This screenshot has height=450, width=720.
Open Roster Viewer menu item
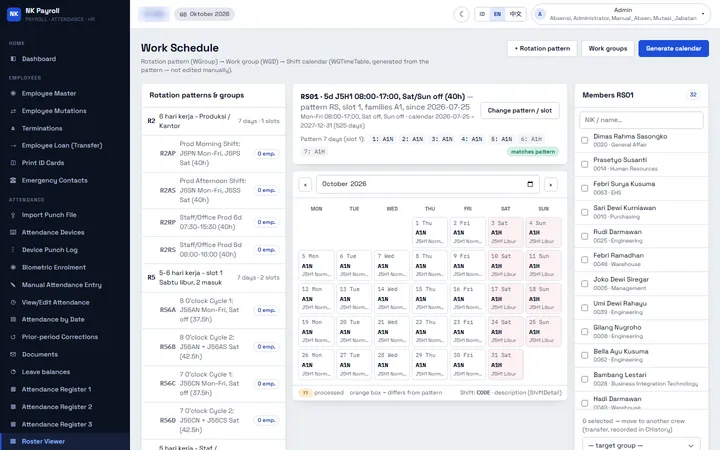coord(65,441)
